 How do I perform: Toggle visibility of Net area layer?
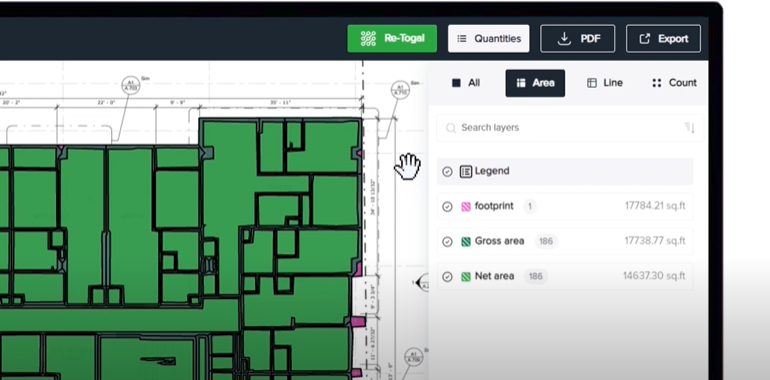coord(447,277)
